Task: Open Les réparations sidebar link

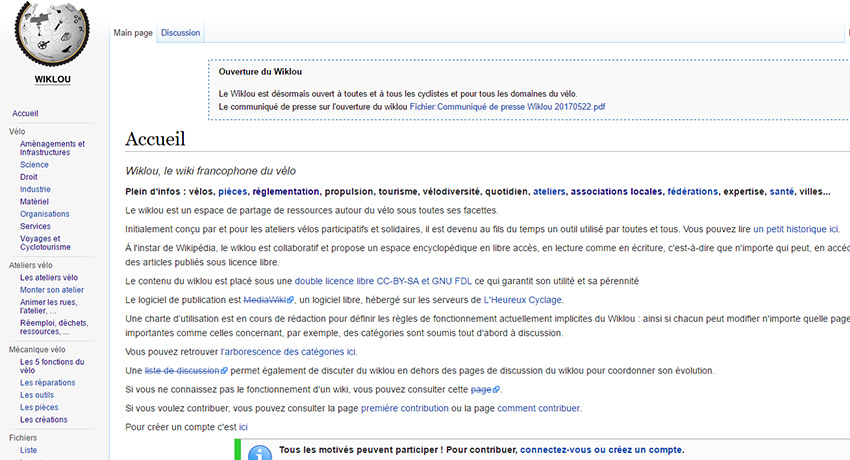Action: pos(48,383)
